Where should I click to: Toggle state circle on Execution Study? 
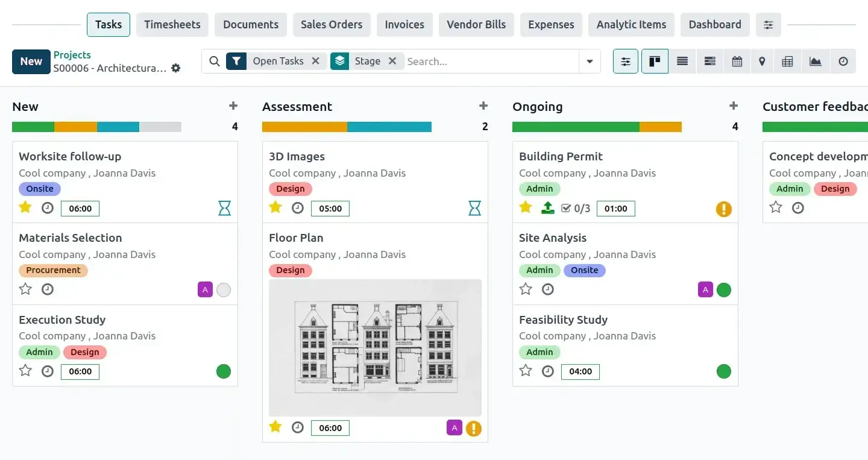[x=224, y=371]
